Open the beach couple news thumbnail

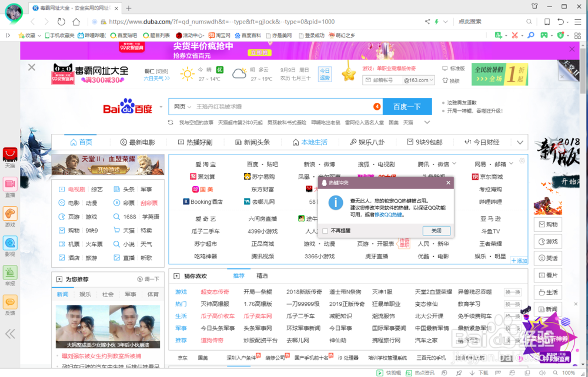[x=108, y=326]
